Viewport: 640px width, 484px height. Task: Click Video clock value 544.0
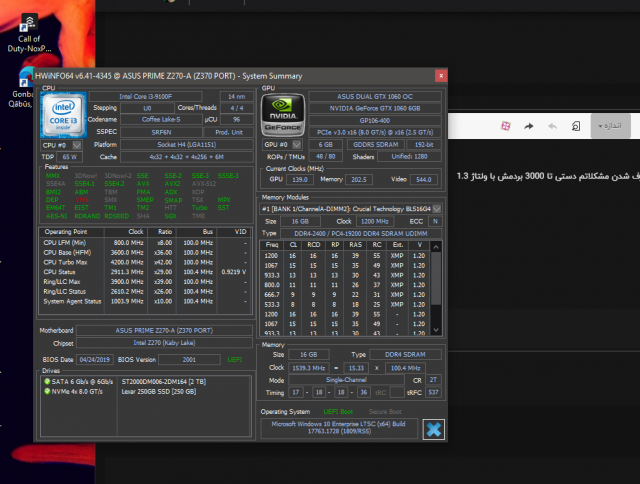[x=424, y=180]
